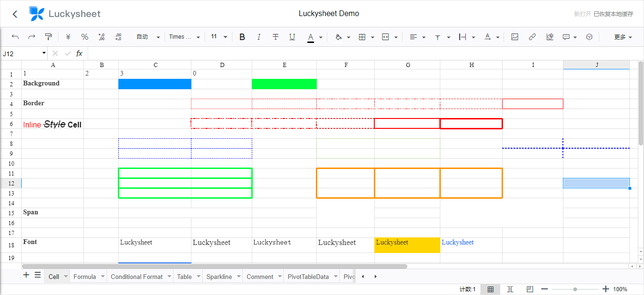Open fill color dropdown arrow
The width and height of the screenshot is (644, 295).
349,37
